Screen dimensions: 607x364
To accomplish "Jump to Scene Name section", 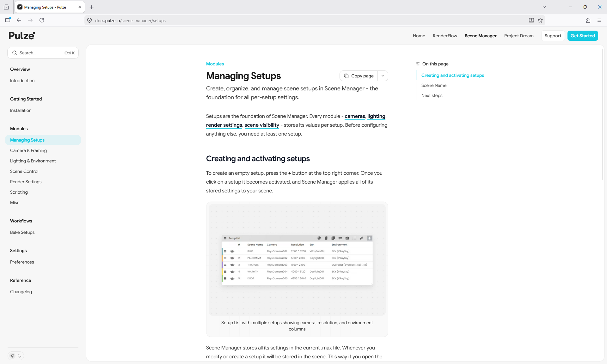I will [x=434, y=85].
